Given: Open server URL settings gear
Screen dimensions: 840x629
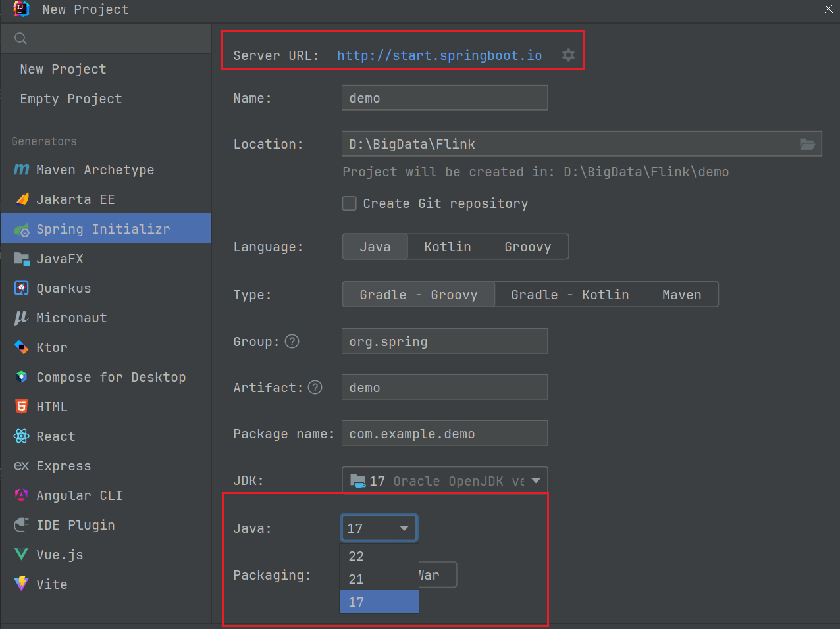Looking at the screenshot, I should point(568,55).
